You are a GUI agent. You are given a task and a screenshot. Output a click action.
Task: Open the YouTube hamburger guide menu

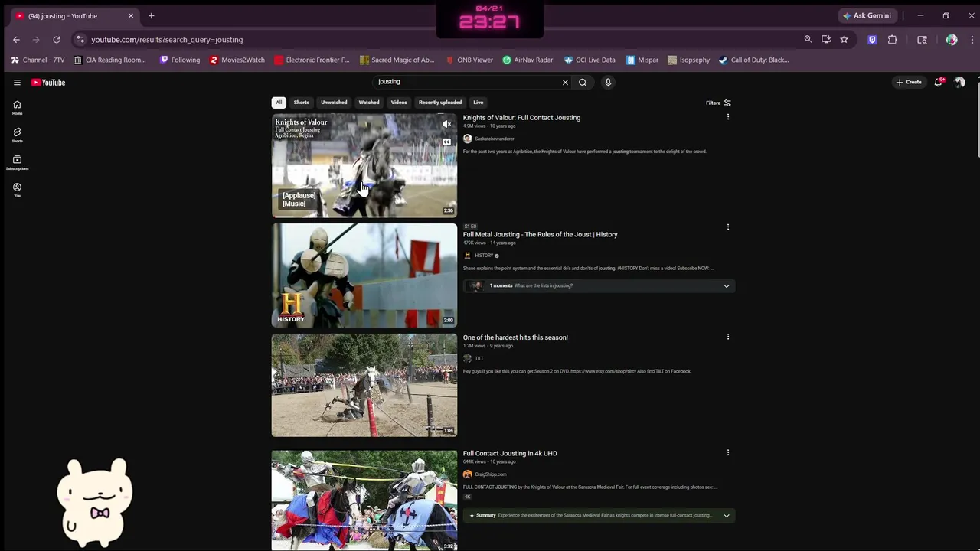point(17,82)
